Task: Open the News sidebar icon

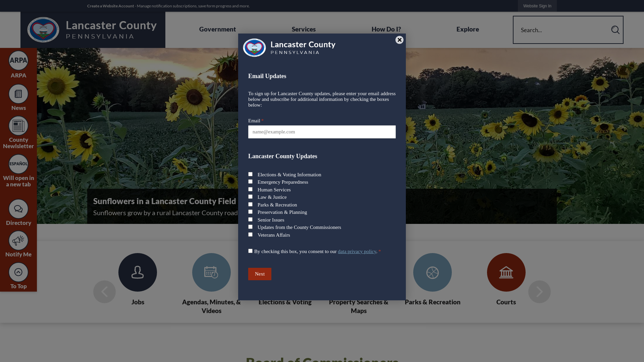Action: [x=18, y=94]
